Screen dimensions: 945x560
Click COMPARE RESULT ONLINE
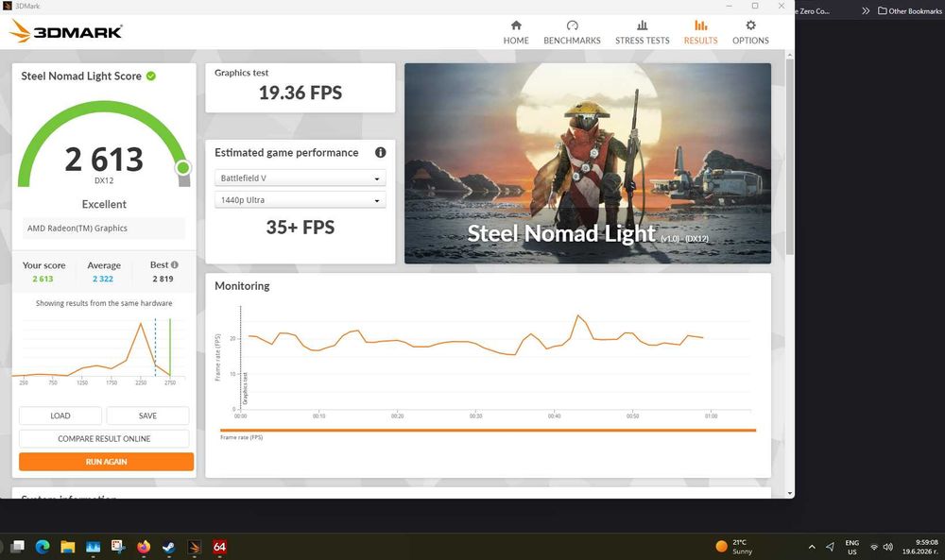104,438
